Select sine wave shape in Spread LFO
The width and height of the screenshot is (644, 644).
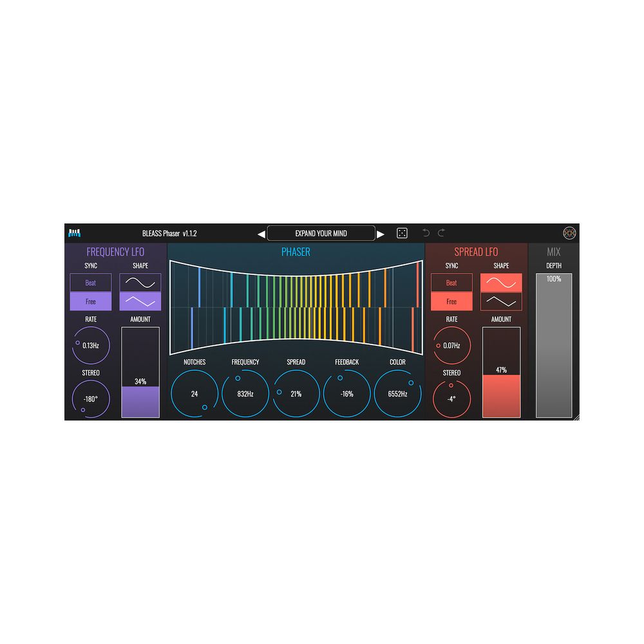501,283
